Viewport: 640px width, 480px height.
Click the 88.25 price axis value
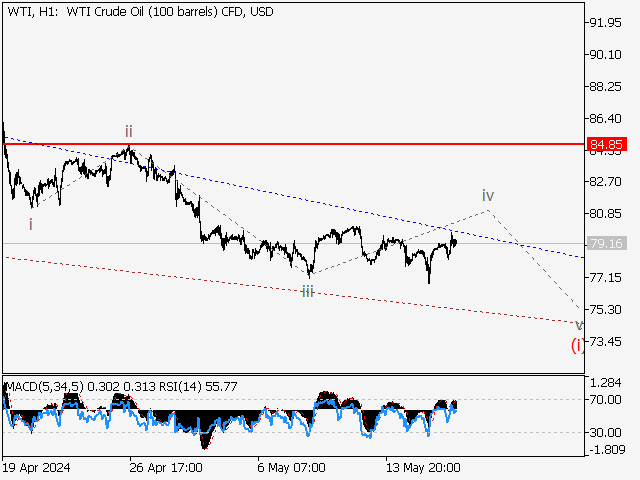tap(606, 87)
